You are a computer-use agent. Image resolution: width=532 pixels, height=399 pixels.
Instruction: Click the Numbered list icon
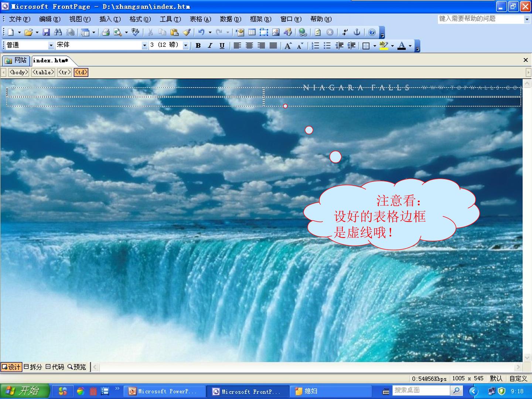pyautogui.click(x=315, y=45)
